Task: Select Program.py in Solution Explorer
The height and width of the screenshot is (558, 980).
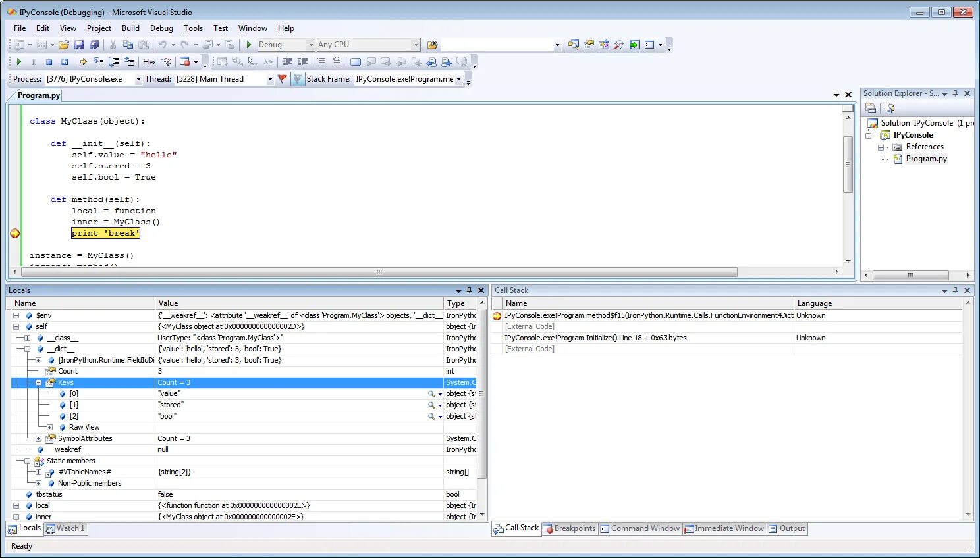Action: click(x=926, y=159)
